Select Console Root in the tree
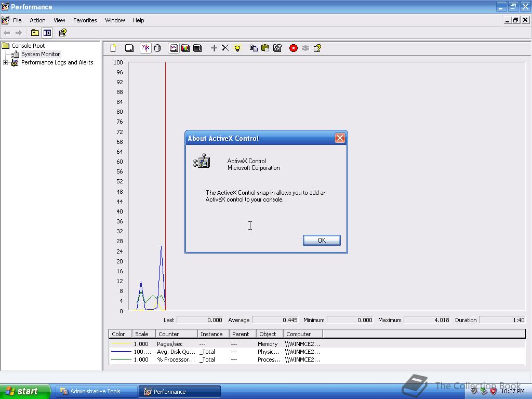The image size is (532, 399). [28, 46]
